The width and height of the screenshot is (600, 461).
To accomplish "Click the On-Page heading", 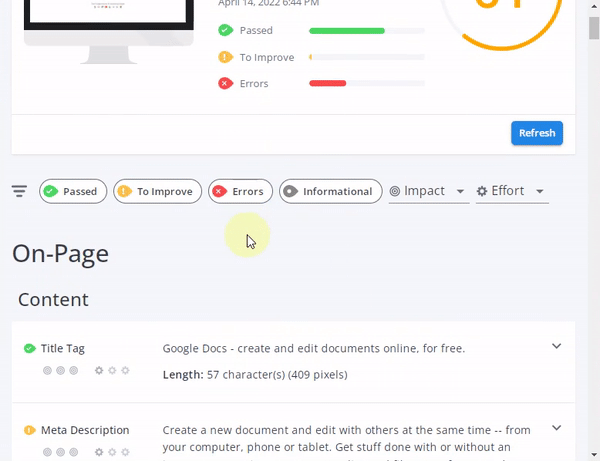I will point(60,254).
